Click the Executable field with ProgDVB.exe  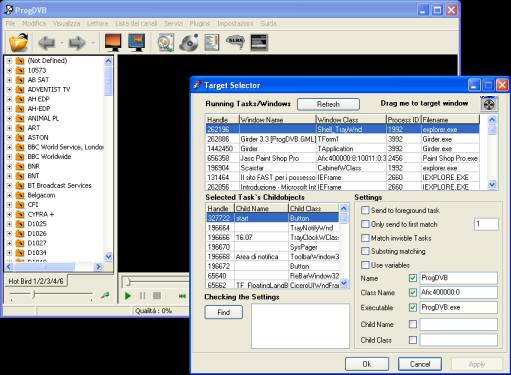pyautogui.click(x=459, y=307)
